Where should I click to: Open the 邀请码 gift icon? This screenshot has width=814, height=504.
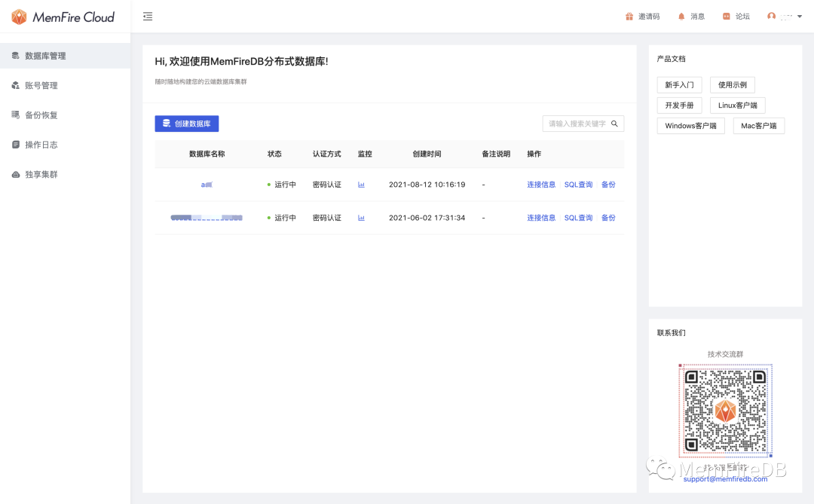(x=629, y=17)
